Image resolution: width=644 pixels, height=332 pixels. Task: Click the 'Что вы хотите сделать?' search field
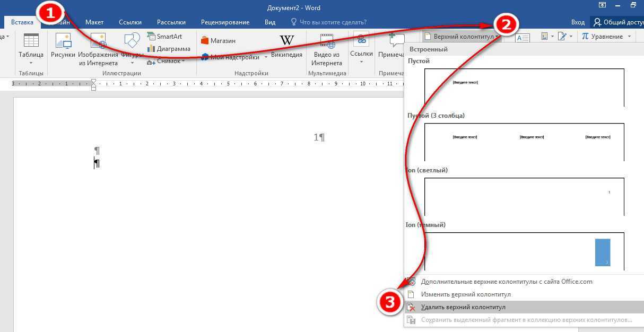point(329,22)
